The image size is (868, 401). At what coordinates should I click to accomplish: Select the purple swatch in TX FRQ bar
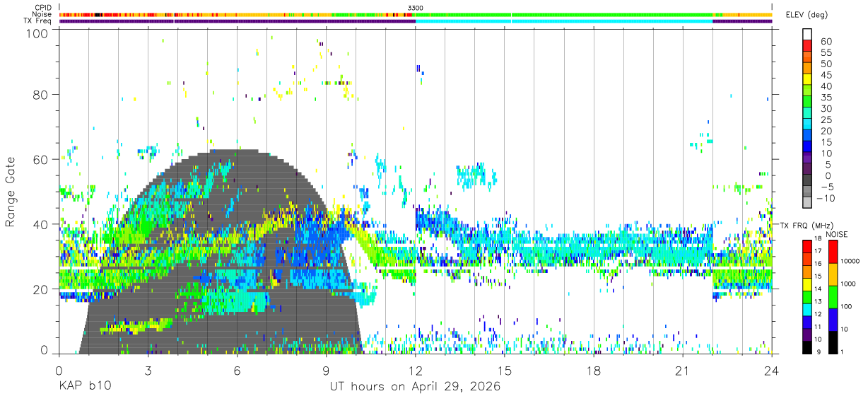click(807, 335)
